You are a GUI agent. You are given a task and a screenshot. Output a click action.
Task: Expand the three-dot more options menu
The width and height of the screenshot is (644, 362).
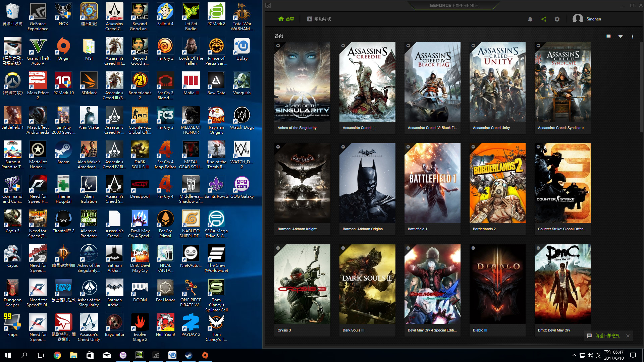coord(633,36)
